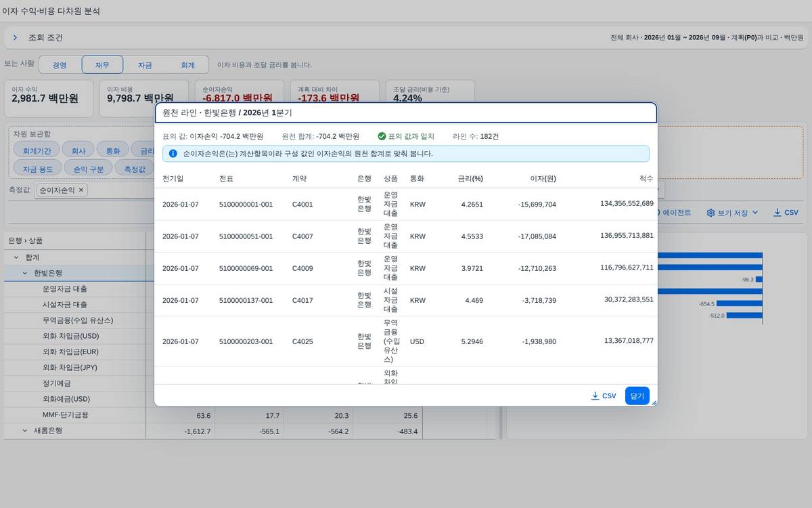Select the 재무 viewer tab
Screen dimensions: 812x508
tap(102, 65)
